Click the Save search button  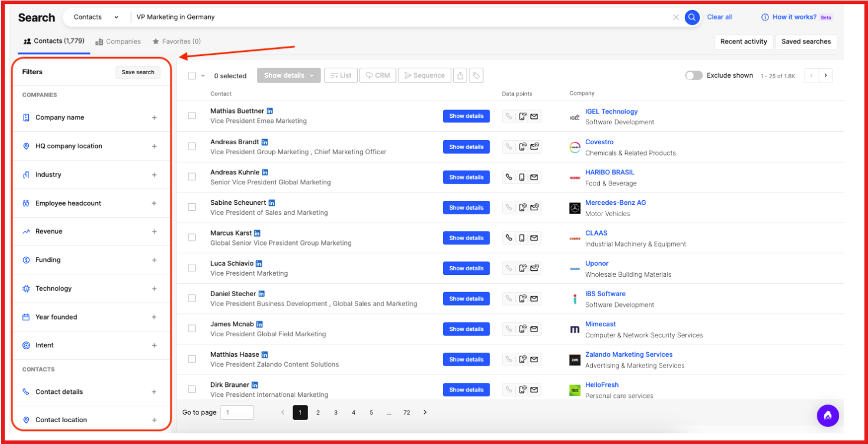[x=137, y=72]
